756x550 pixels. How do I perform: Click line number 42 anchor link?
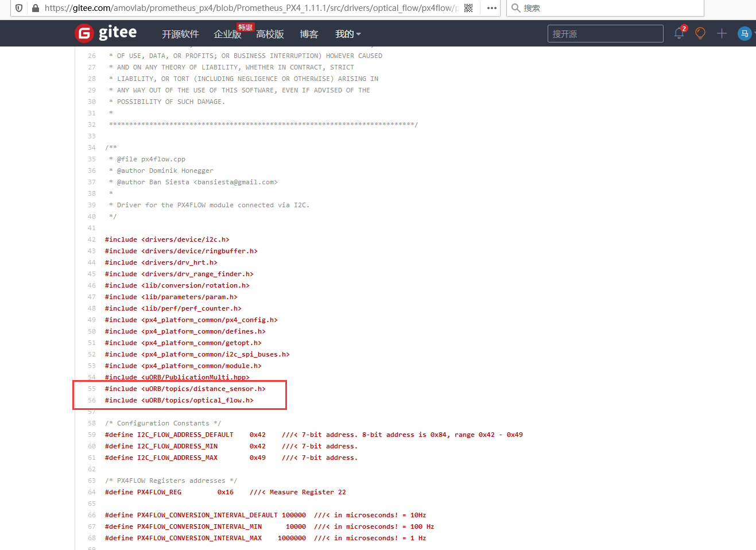coord(91,239)
